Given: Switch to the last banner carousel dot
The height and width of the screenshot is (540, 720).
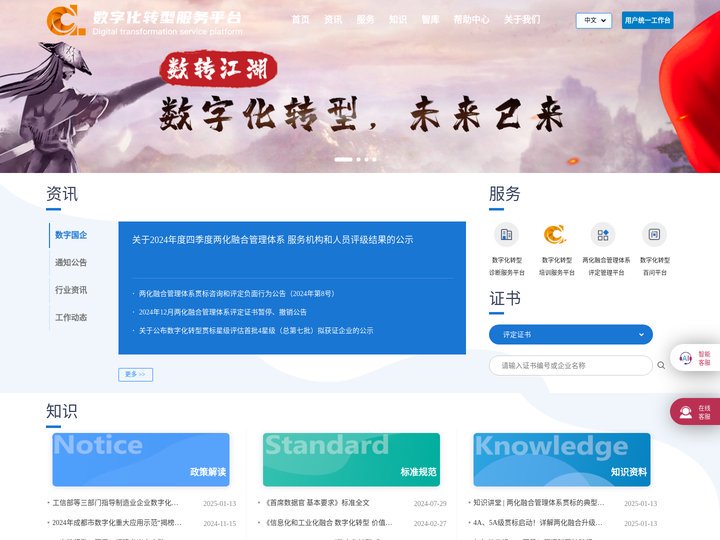Looking at the screenshot, I should (x=374, y=159).
